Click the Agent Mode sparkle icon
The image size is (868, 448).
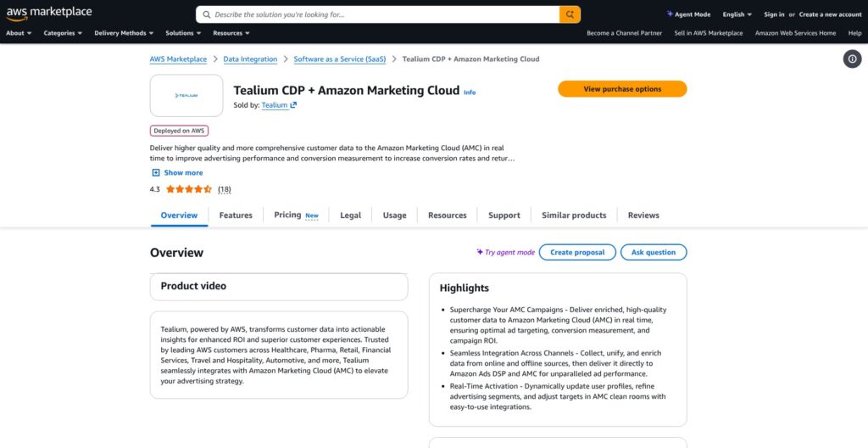670,14
